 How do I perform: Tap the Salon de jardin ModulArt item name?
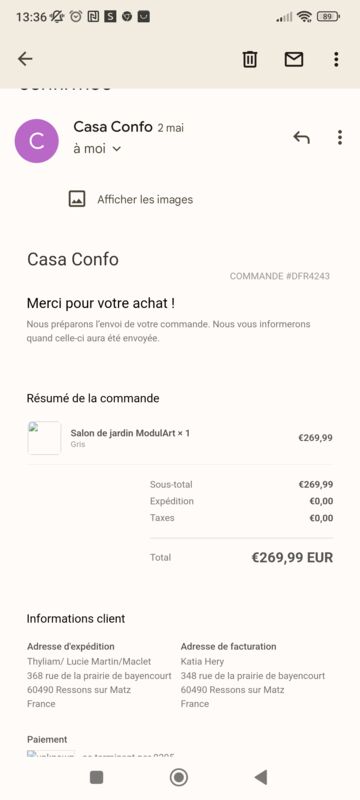click(x=130, y=433)
